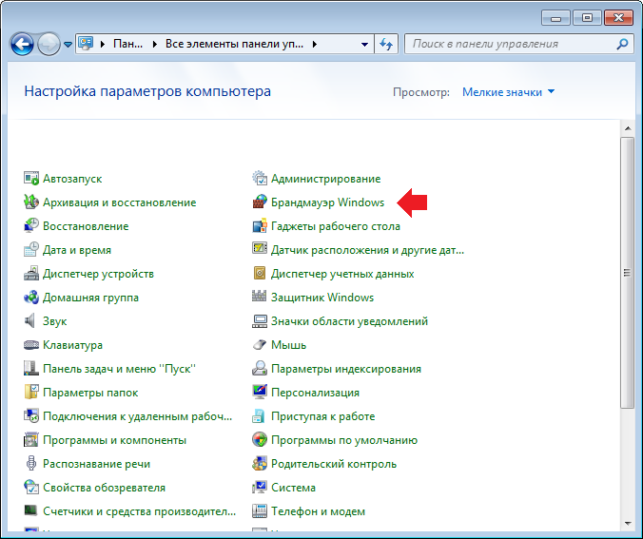This screenshot has width=643, height=539.
Task: Refresh the control panel view
Action: tap(386, 44)
